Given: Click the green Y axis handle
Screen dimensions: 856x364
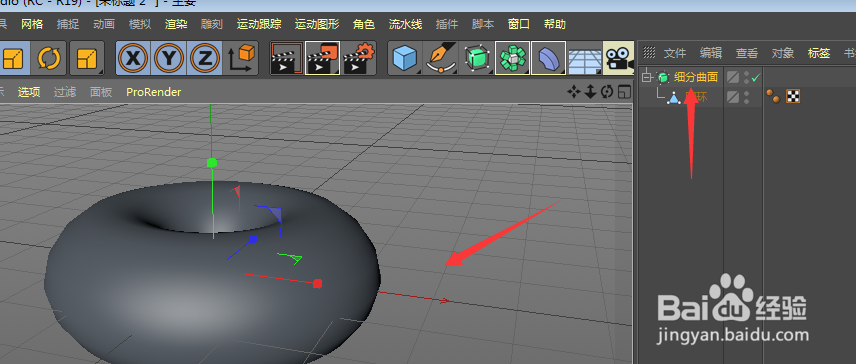Looking at the screenshot, I should (212, 163).
